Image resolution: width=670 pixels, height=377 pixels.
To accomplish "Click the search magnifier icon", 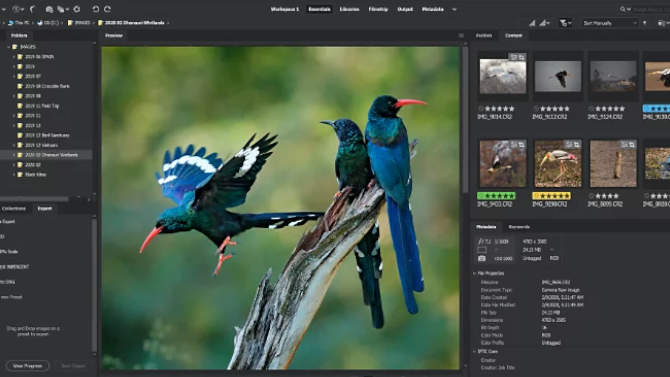I will point(623,9).
